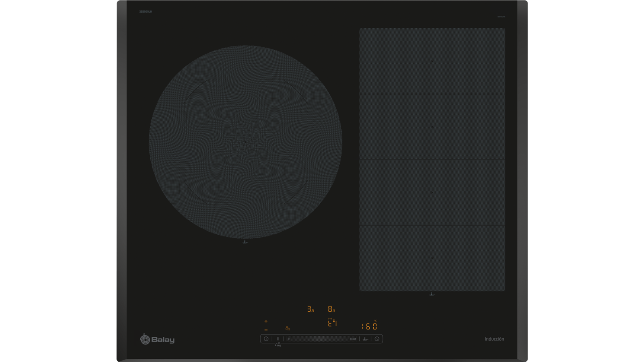Touch the orange Wi-Fi indicator icon

pyautogui.click(x=266, y=322)
